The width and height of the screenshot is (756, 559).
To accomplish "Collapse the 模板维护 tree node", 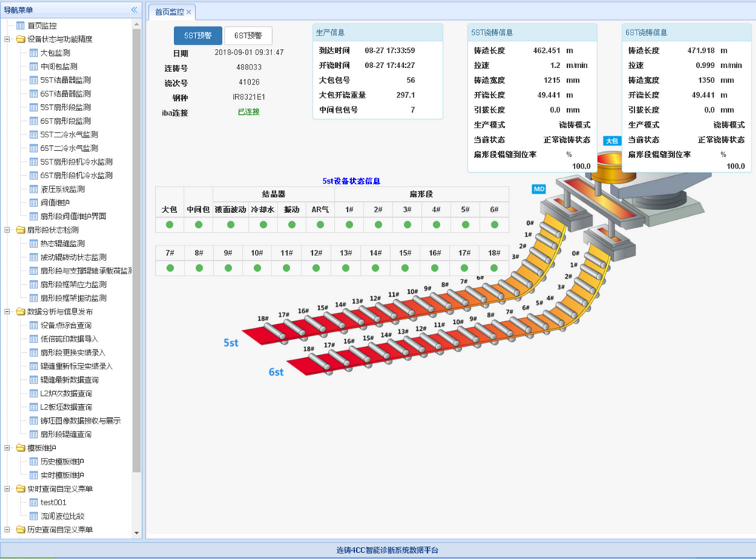I will [x=8, y=448].
